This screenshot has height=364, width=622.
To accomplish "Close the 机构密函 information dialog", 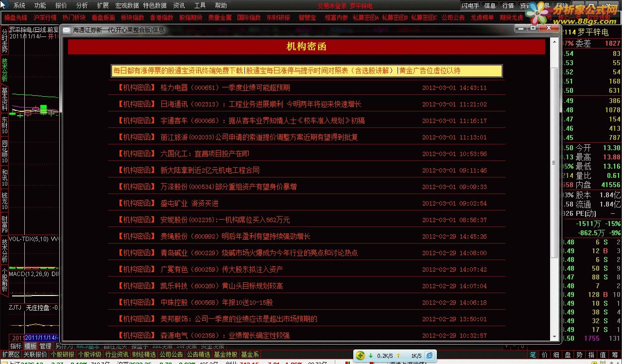I will [x=550, y=28].
